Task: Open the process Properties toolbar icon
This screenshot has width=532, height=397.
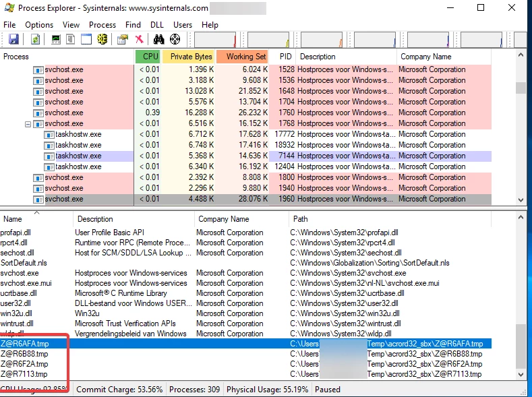Action: pos(123,39)
